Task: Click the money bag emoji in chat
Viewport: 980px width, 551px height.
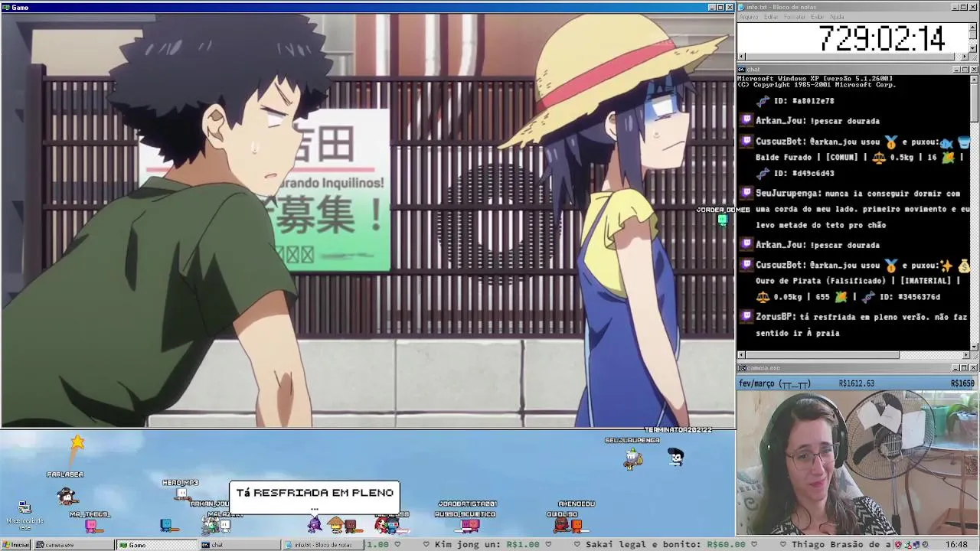Action: (964, 266)
